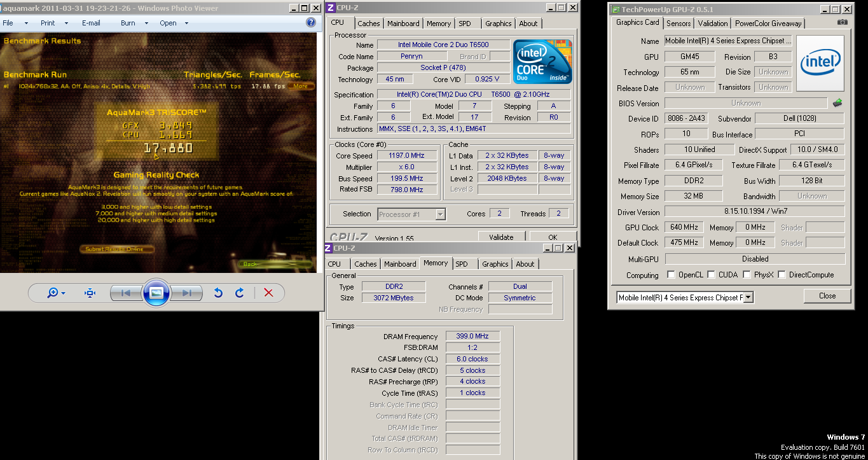Switch to Validation tab in GPU-Z
This screenshot has width=868, height=460.
(x=713, y=24)
